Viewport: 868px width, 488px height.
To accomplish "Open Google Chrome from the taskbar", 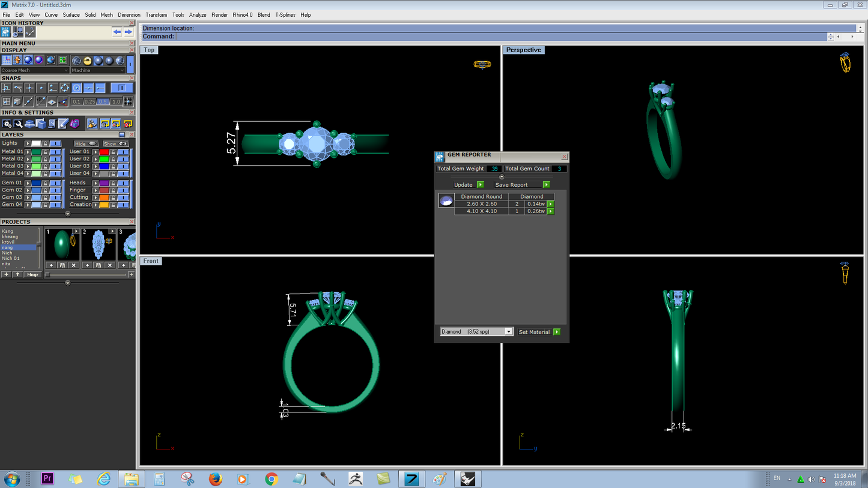I will click(272, 479).
